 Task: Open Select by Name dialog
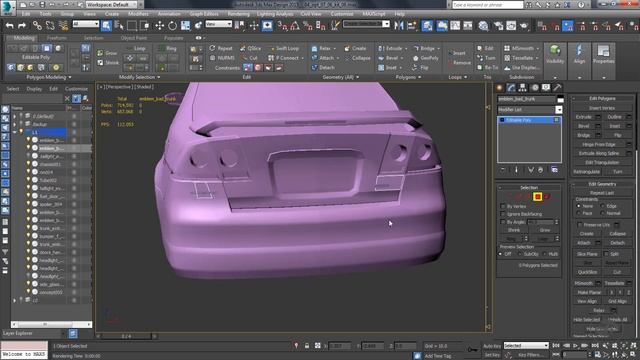[119, 26]
